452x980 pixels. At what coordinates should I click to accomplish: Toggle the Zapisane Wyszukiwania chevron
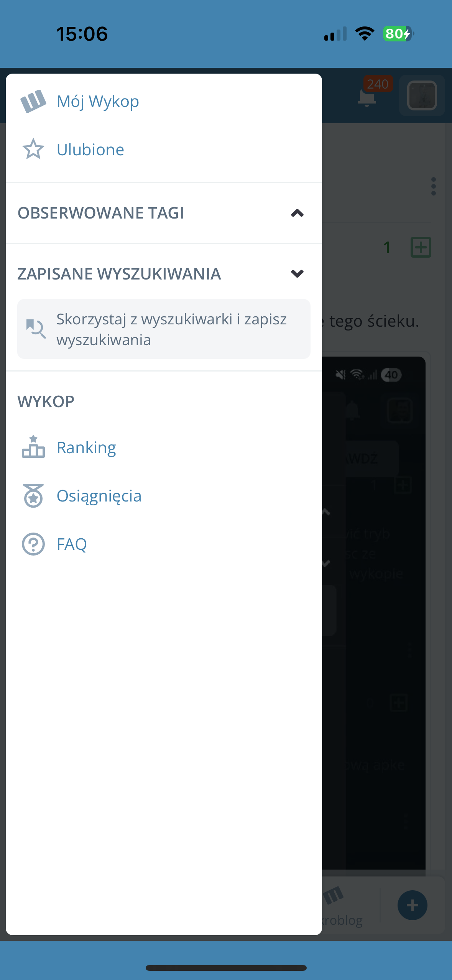297,274
